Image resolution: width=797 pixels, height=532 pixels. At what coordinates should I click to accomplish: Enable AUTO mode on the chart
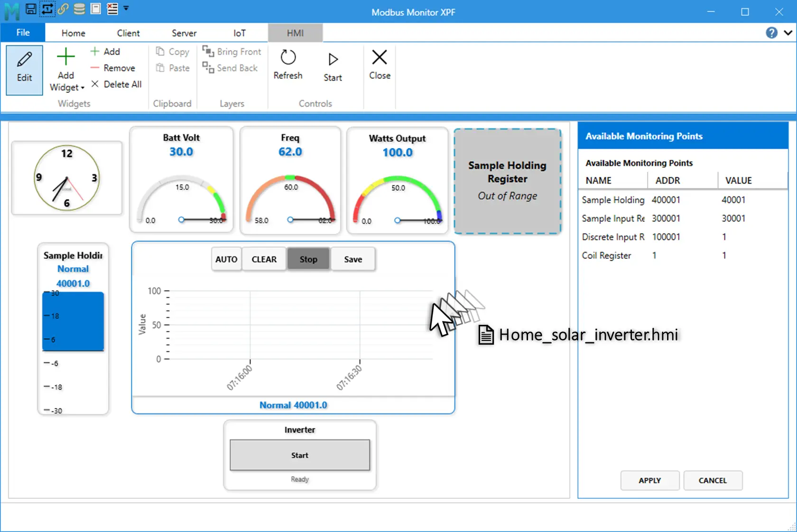(226, 259)
